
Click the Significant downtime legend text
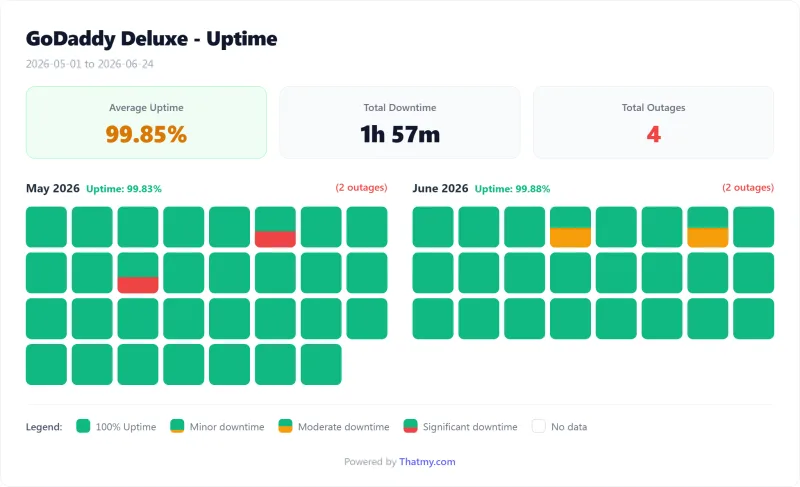pos(470,427)
